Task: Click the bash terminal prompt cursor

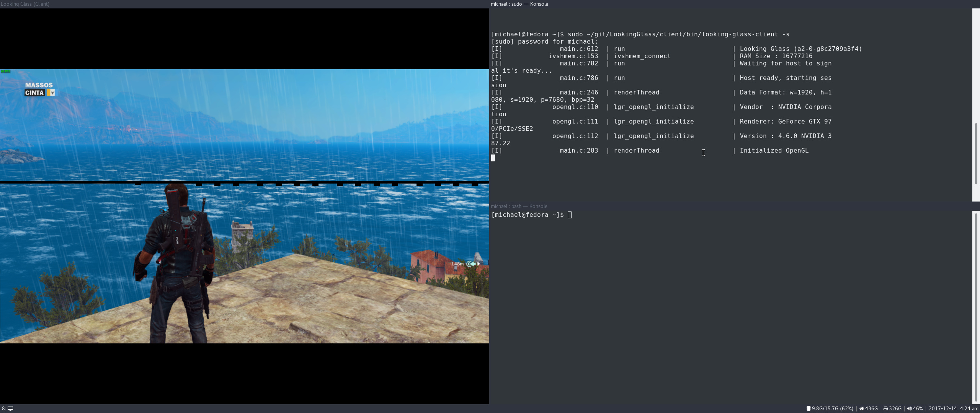Action: pyautogui.click(x=570, y=215)
